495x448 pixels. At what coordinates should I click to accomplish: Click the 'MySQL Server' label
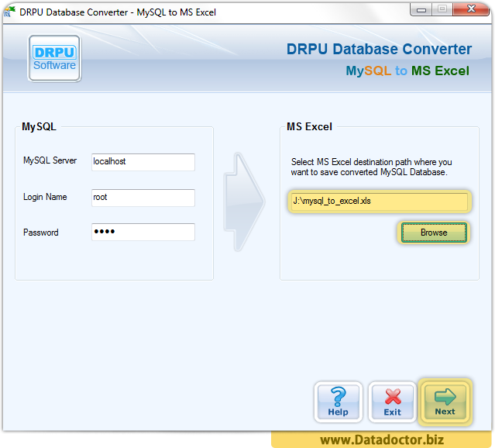pos(50,160)
